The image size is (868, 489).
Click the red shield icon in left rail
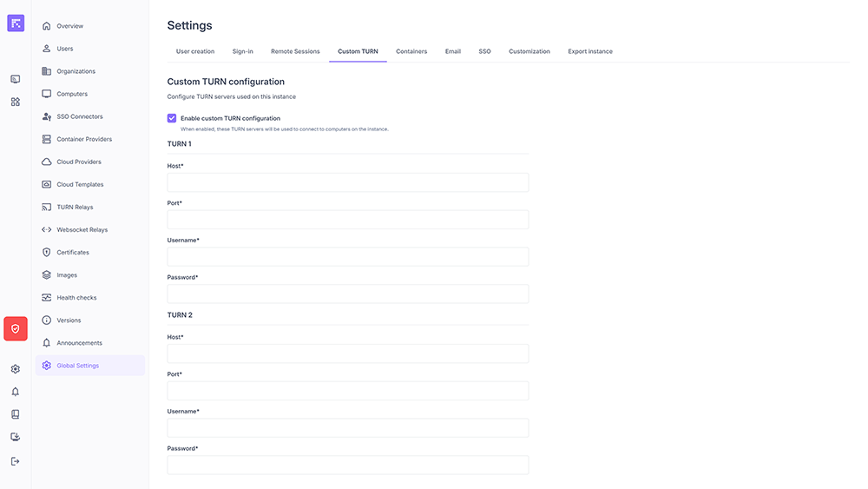[16, 328]
